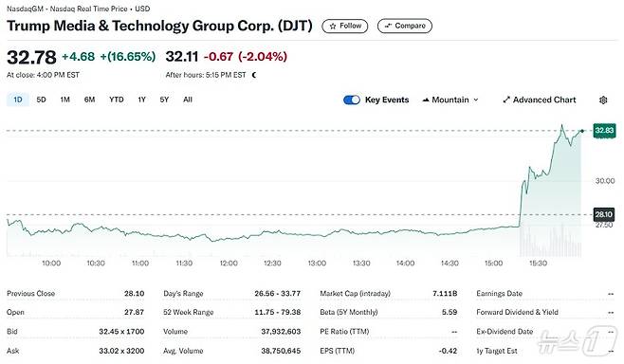Open chart settings gear icon

click(603, 100)
